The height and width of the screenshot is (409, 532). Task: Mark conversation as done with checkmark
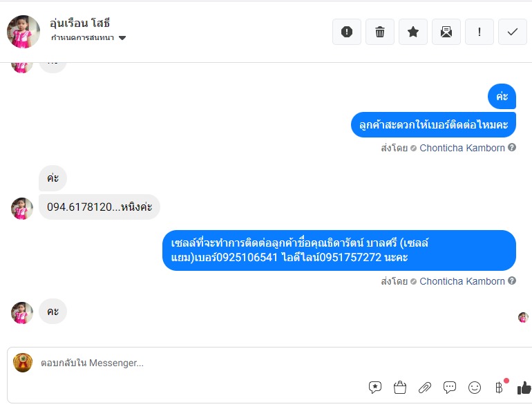513,32
